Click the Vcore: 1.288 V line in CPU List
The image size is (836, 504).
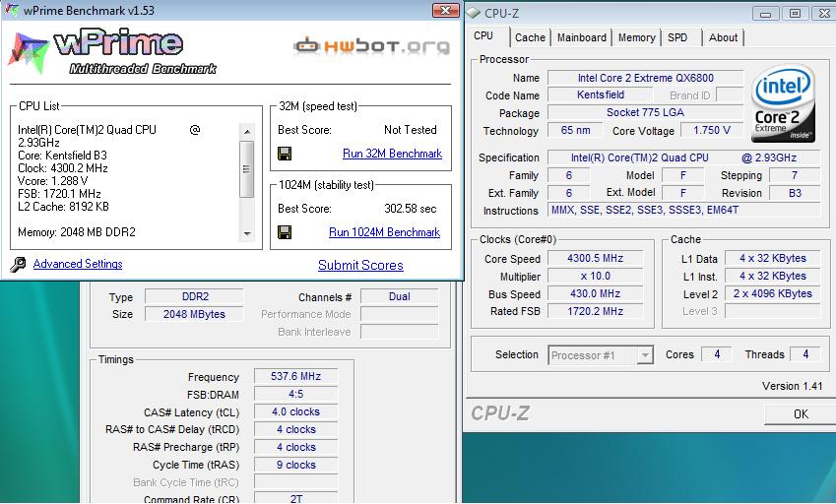pos(53,181)
